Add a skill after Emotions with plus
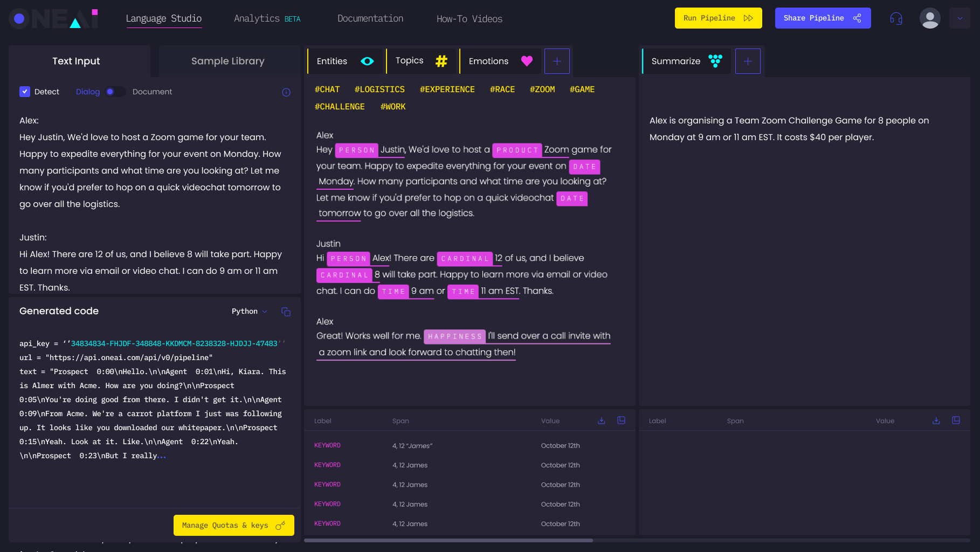Screen dimensions: 980x552 click(x=557, y=61)
